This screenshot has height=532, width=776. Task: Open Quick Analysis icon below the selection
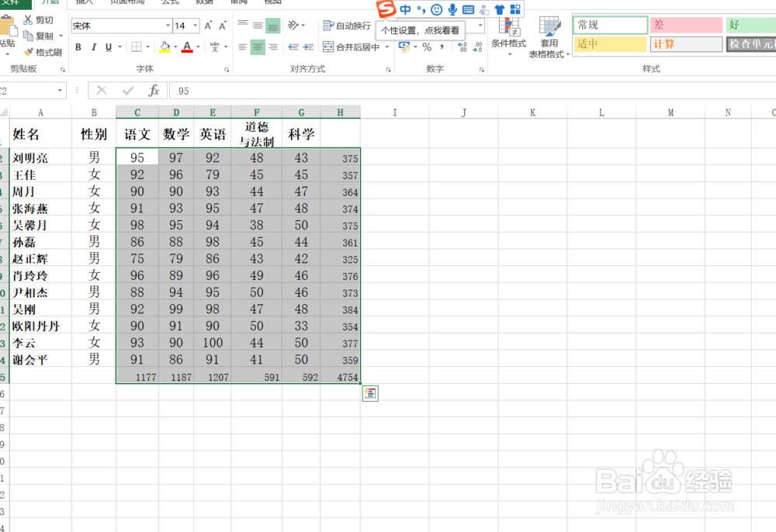(370, 393)
